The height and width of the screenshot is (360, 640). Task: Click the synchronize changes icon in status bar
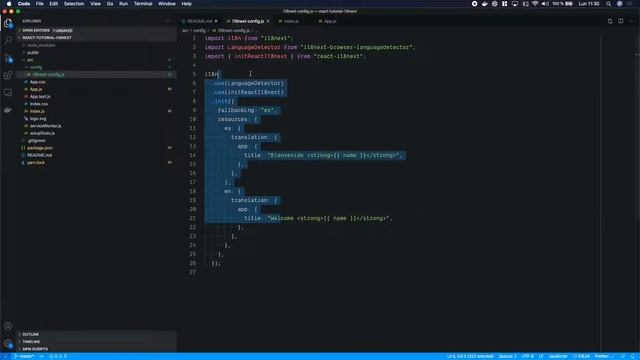click(x=42, y=356)
